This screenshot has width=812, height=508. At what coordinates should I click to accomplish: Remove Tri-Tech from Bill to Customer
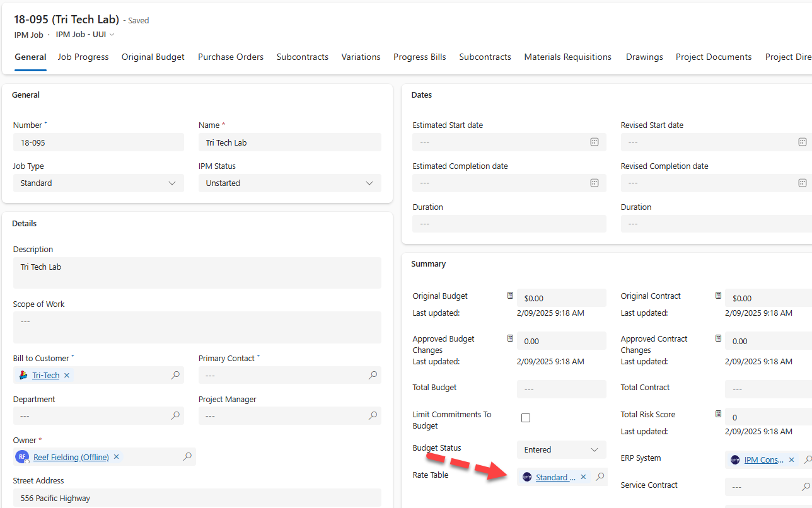tap(67, 375)
